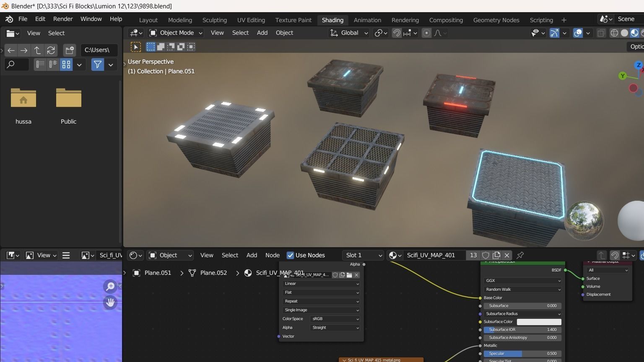Screen dimensions: 644x362
Task: Switch file browser to horizontal list view
Action: coord(53,65)
